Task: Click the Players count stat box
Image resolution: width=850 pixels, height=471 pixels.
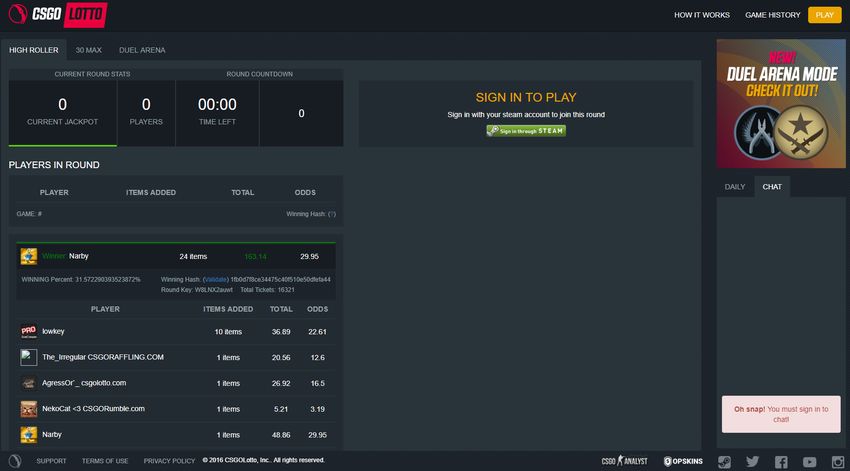Action: (146, 113)
